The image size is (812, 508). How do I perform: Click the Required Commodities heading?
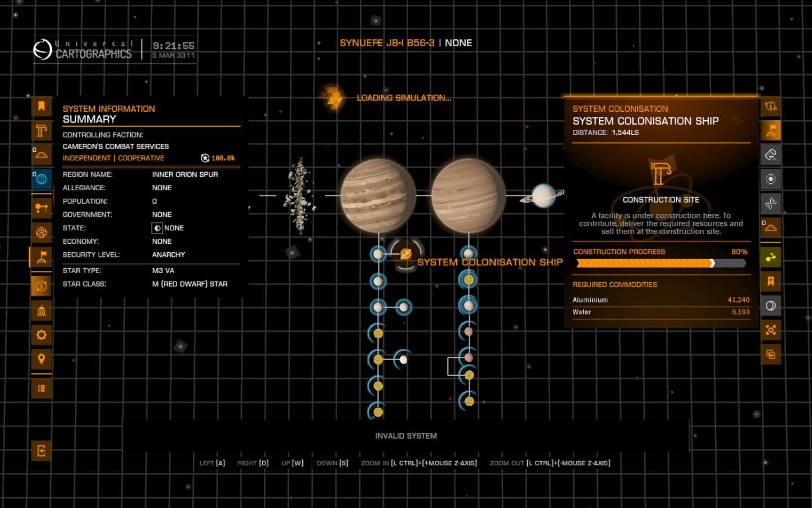pyautogui.click(x=615, y=284)
